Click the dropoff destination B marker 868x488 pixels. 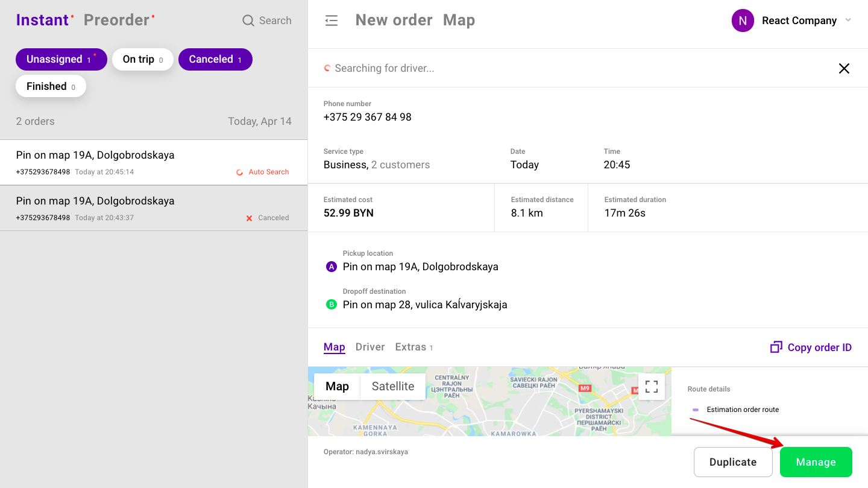pyautogui.click(x=331, y=305)
